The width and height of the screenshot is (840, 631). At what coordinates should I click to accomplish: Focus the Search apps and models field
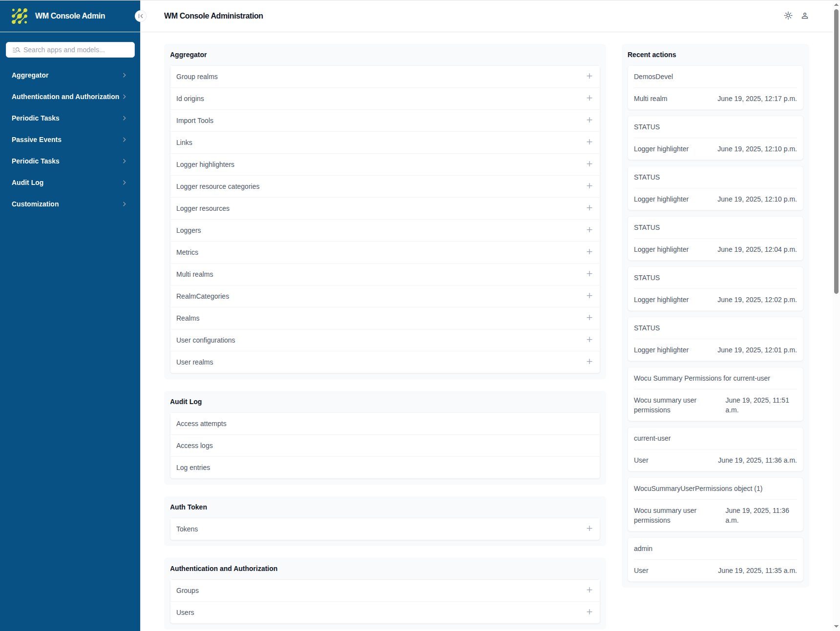point(70,50)
